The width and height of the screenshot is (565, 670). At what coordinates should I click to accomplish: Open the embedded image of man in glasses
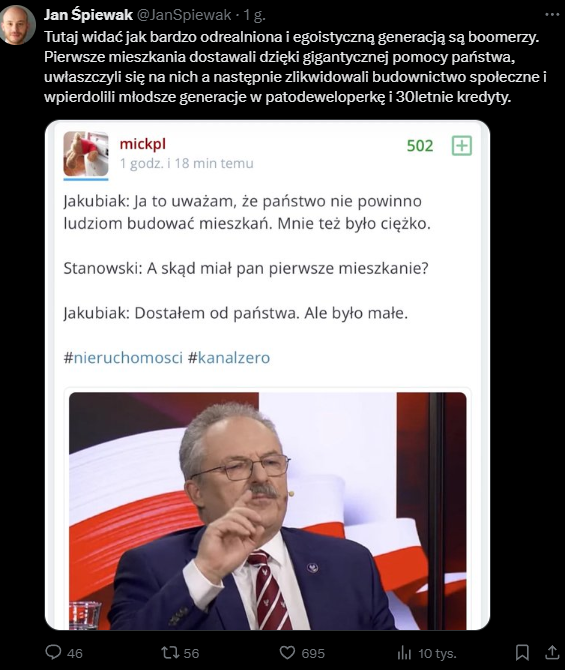(268, 511)
